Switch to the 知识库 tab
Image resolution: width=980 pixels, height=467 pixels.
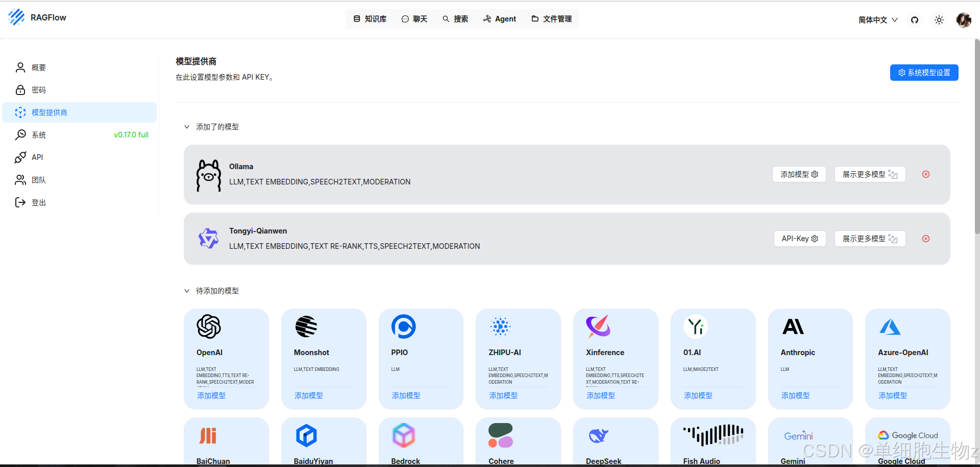[370, 19]
